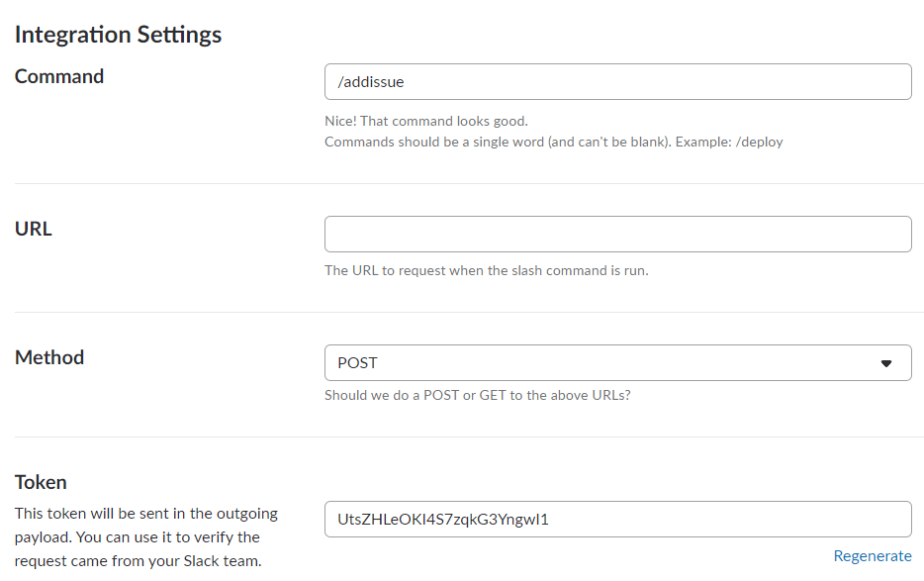Click the Token section label
Viewport: 924px width, 581px height.
click(41, 482)
